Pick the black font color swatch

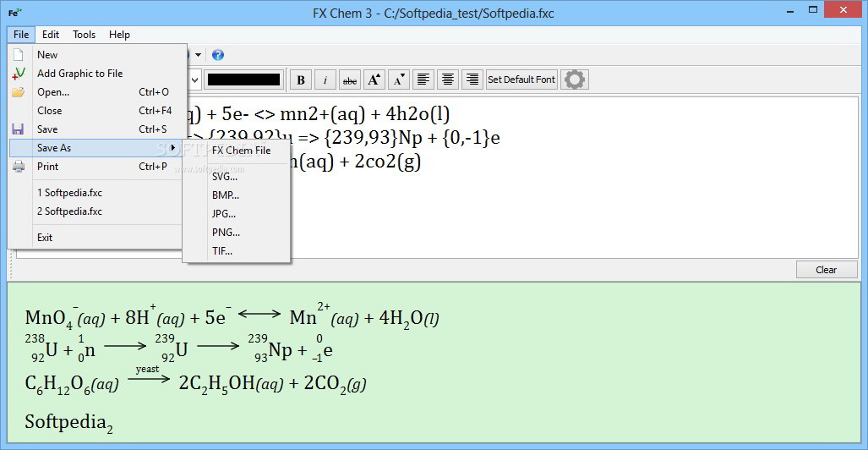pos(243,80)
